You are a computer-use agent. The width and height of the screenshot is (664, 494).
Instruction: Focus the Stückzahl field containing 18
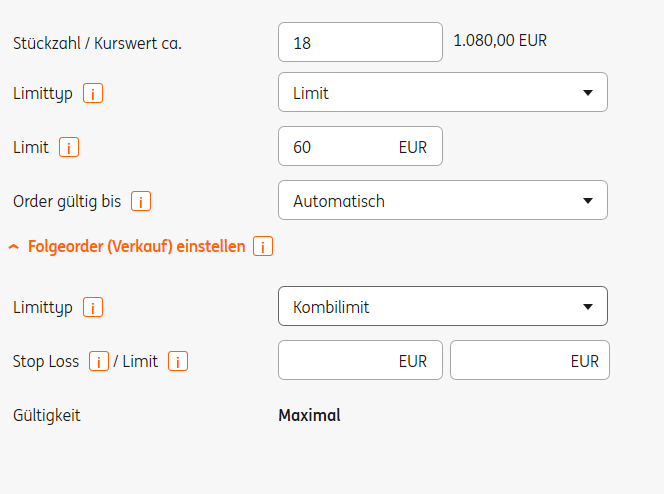coord(359,42)
